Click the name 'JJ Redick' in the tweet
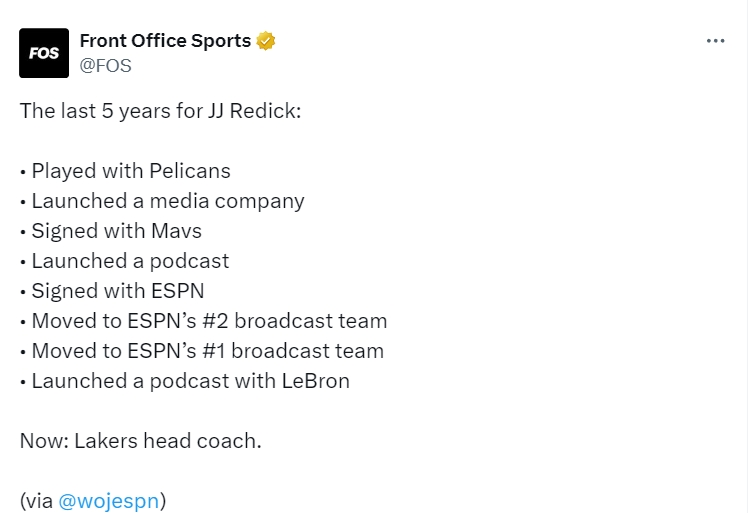The height and width of the screenshot is (513, 751). 257,110
